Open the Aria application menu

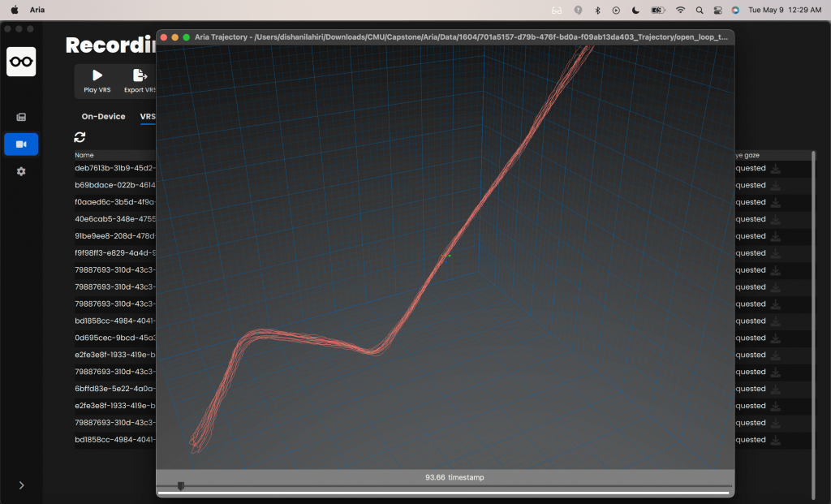point(37,10)
